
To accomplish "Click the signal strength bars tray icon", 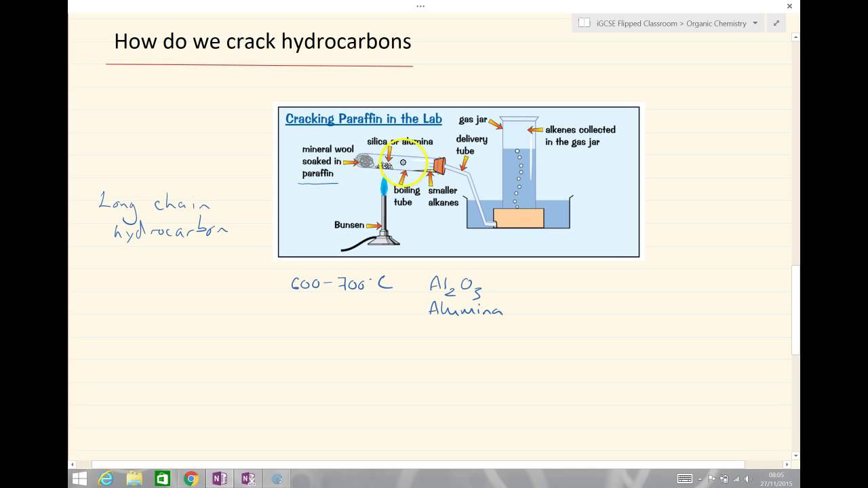I will coord(736,479).
